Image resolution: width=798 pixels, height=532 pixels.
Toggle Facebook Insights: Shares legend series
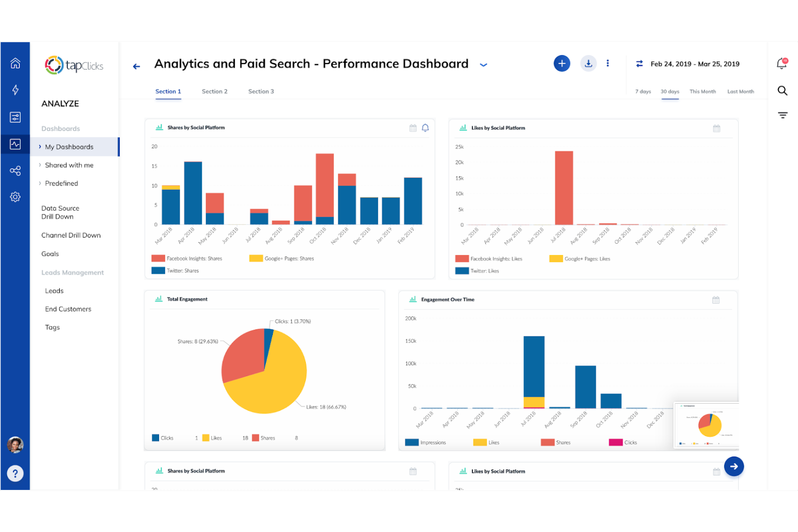pyautogui.click(x=187, y=259)
